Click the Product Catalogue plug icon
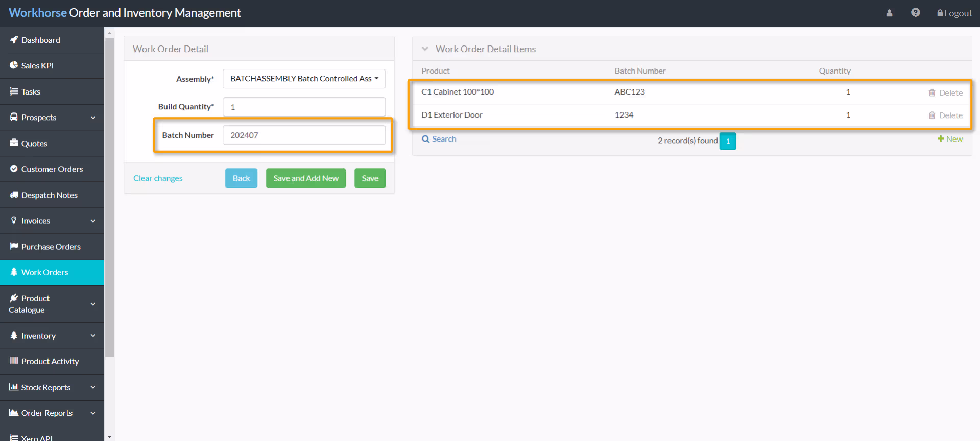 pyautogui.click(x=14, y=298)
